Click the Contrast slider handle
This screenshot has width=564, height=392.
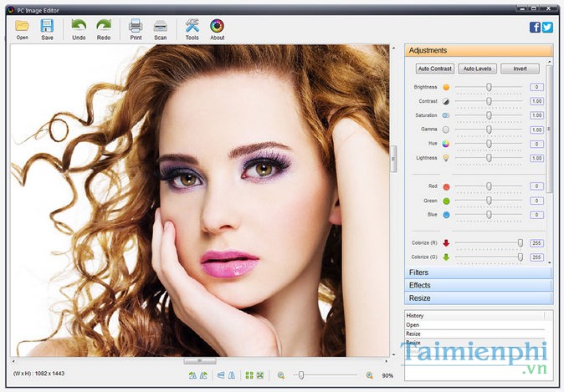(x=489, y=101)
